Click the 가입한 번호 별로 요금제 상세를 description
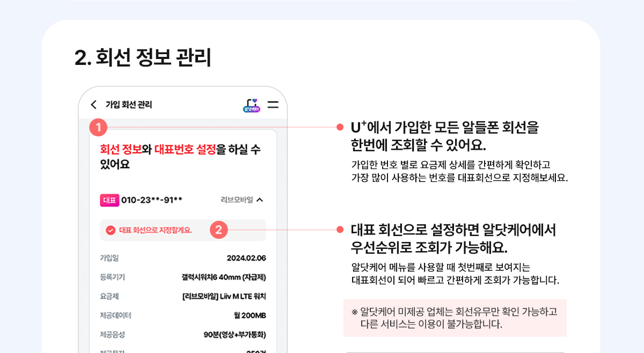The image size is (644, 353). (459, 171)
